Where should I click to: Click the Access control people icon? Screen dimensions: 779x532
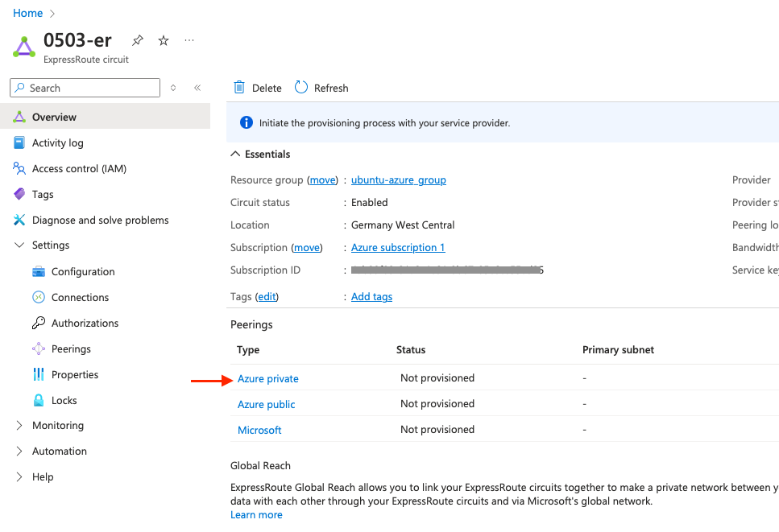(19, 169)
